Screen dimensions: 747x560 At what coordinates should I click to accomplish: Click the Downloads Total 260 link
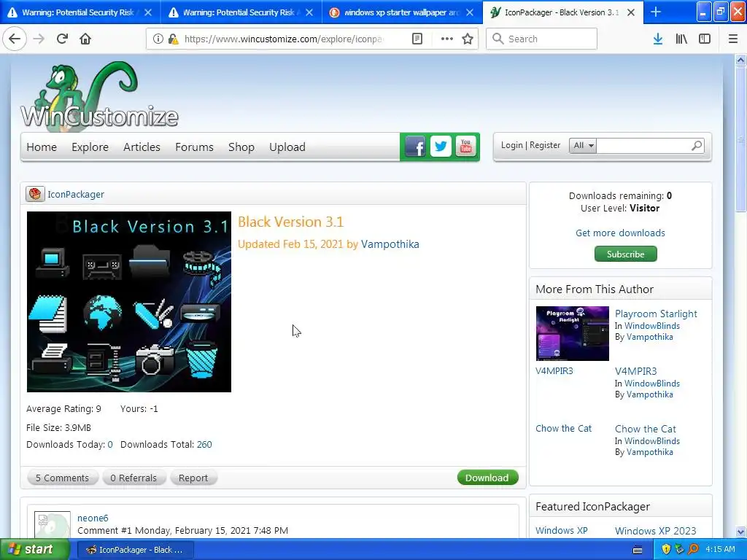[204, 444]
